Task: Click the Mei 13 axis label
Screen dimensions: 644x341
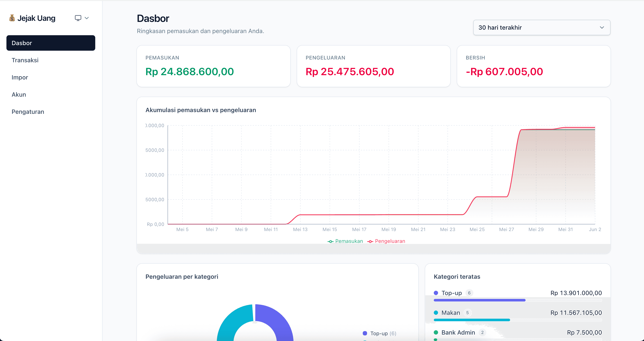Action: [300, 229]
